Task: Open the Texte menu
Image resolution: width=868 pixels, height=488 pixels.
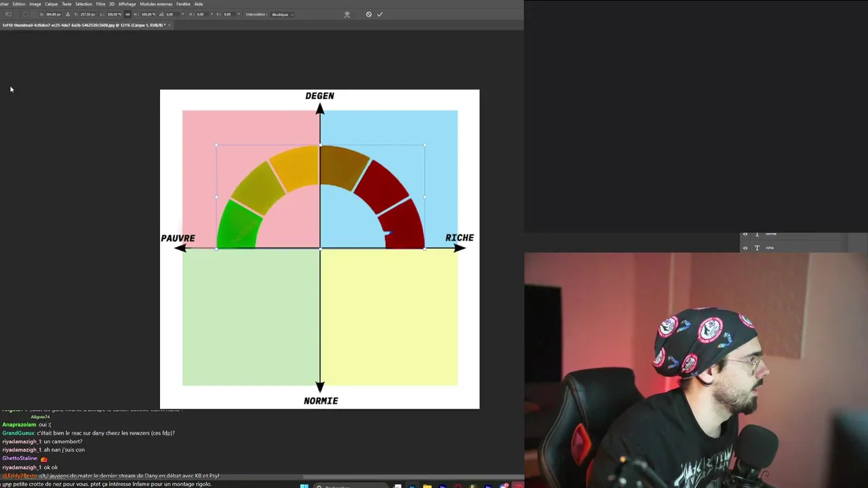Action: [66, 4]
